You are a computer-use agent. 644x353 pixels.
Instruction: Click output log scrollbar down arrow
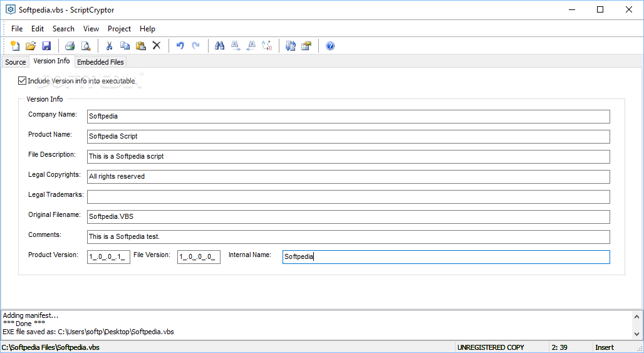click(x=636, y=334)
